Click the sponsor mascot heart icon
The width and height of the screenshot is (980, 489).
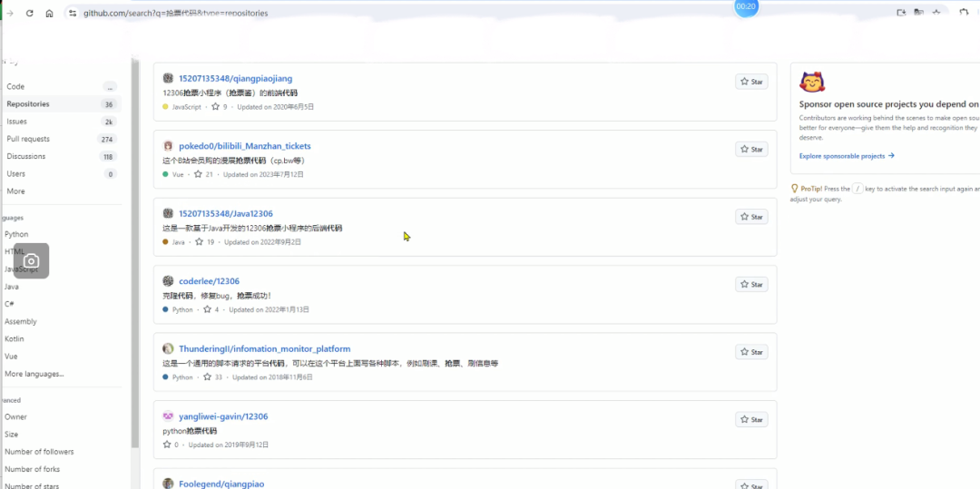coord(812,82)
